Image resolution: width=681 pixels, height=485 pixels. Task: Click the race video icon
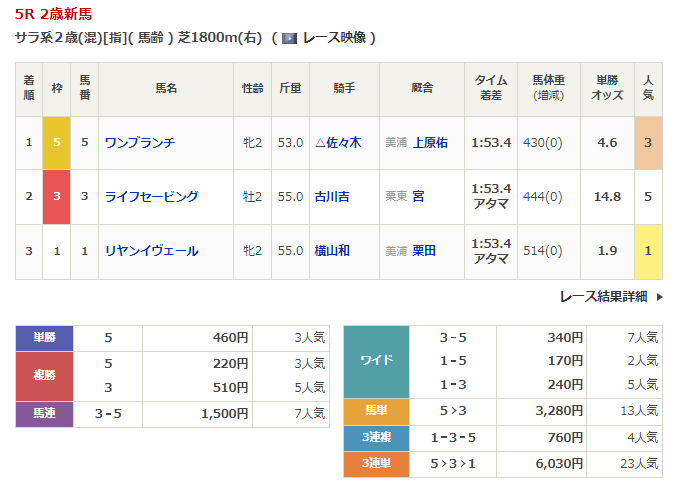point(289,38)
